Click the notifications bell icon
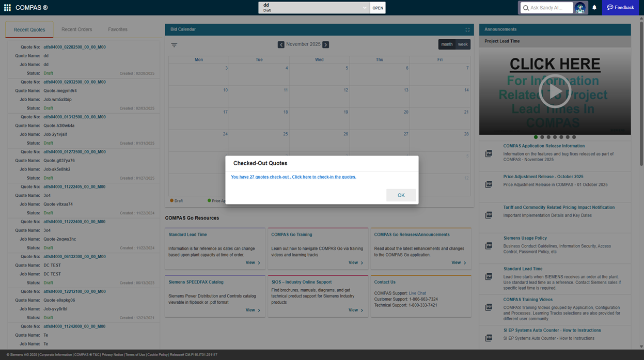Image resolution: width=644 pixels, height=360 pixels. click(594, 8)
